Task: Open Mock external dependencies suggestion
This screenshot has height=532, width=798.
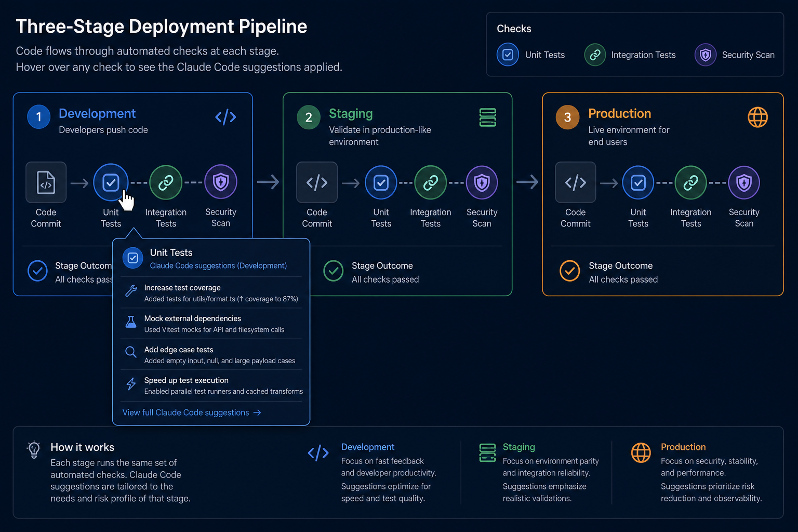Action: [x=211, y=324]
